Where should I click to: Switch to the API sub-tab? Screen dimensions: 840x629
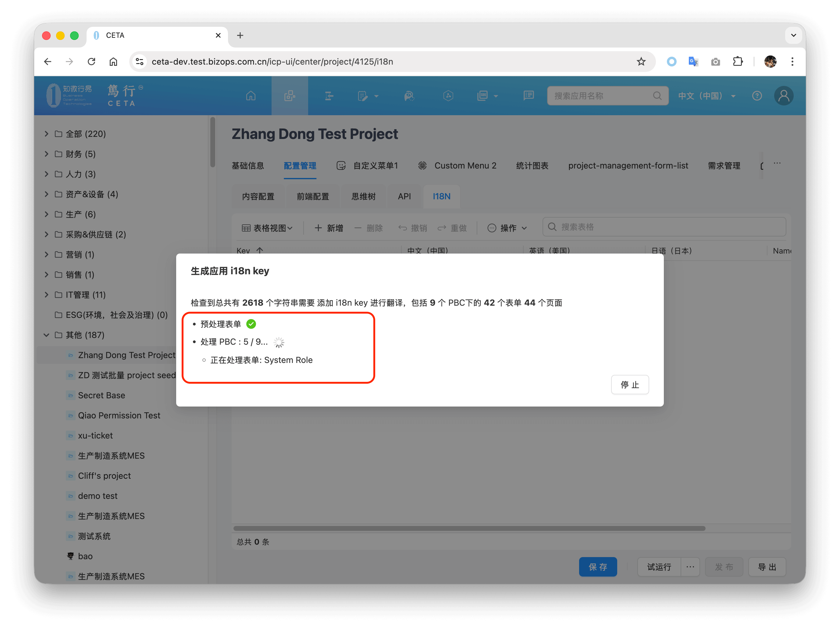tap(404, 196)
